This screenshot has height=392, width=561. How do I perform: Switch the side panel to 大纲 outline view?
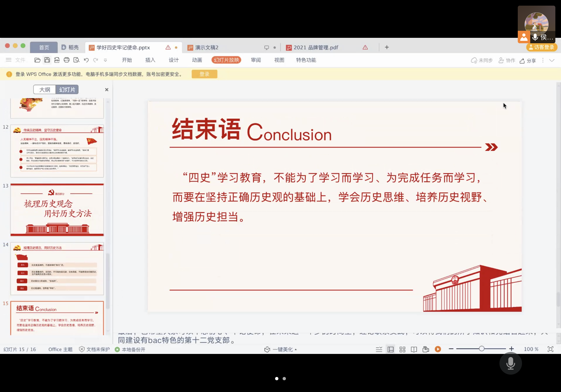(45, 90)
